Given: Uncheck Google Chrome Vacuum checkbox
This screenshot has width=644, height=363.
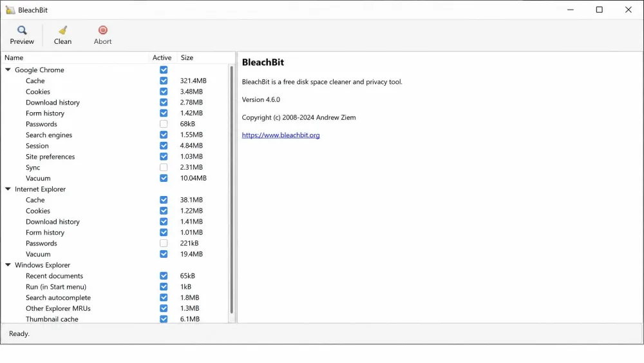Looking at the screenshot, I should click(x=164, y=178).
